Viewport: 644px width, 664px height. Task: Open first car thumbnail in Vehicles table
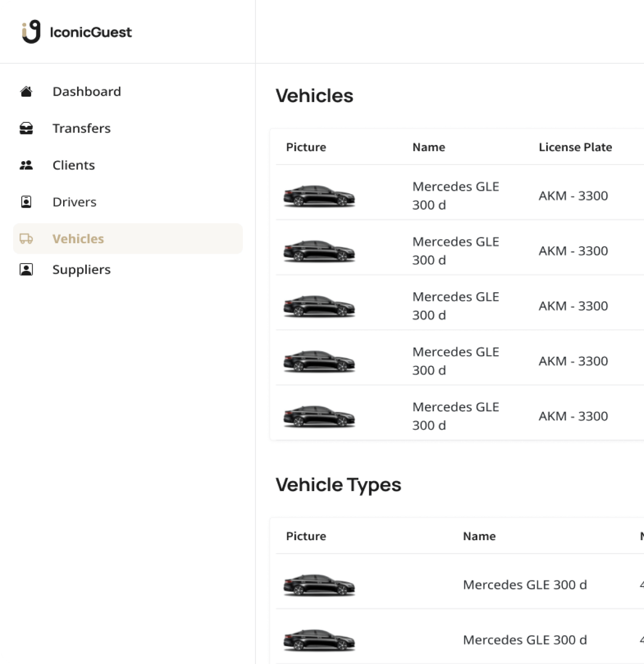(x=319, y=196)
